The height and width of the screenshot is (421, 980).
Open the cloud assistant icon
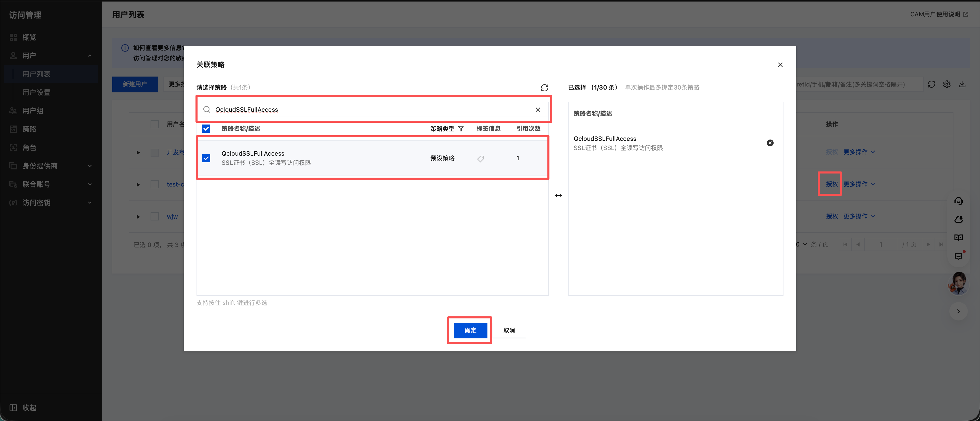(x=958, y=219)
